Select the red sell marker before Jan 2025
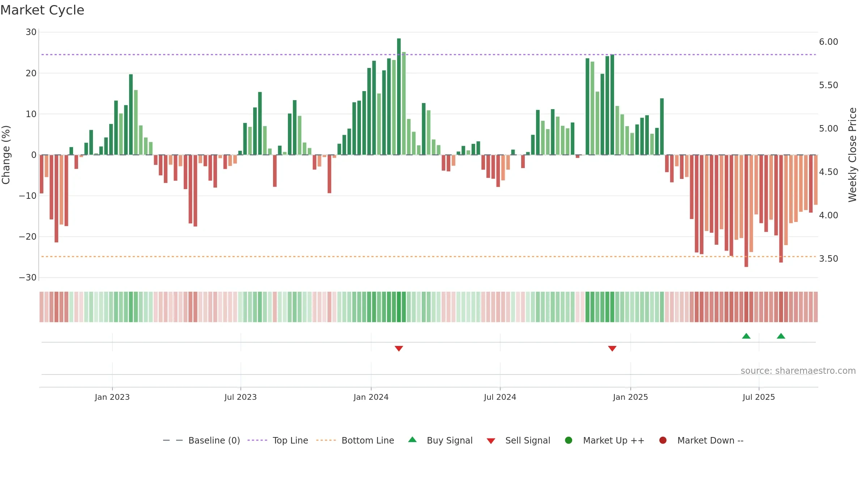The height and width of the screenshot is (488, 868). (612, 348)
